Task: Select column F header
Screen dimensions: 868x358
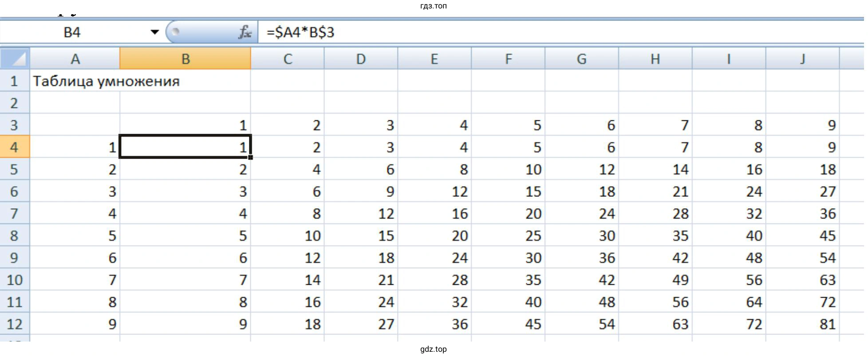Action: pos(508,59)
